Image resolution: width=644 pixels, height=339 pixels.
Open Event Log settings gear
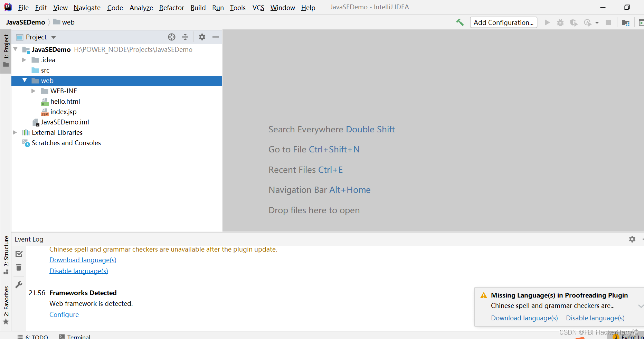[x=632, y=239]
